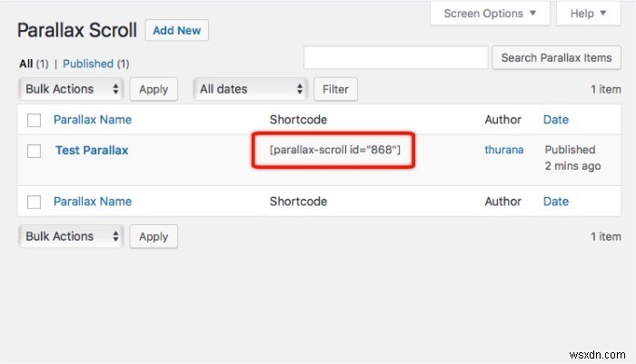Show All parallax items filter

pos(25,64)
